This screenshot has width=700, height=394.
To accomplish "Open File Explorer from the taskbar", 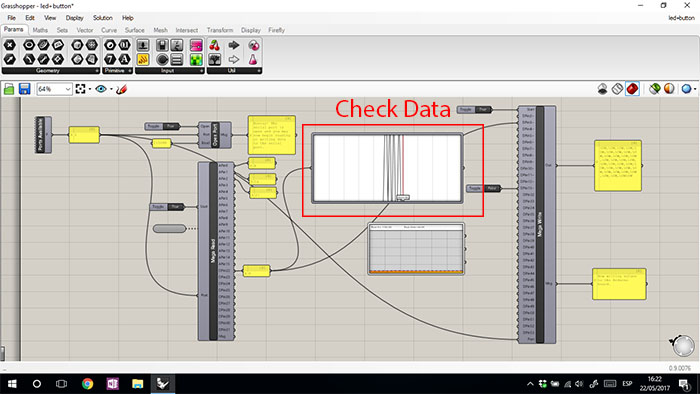I will 138,383.
